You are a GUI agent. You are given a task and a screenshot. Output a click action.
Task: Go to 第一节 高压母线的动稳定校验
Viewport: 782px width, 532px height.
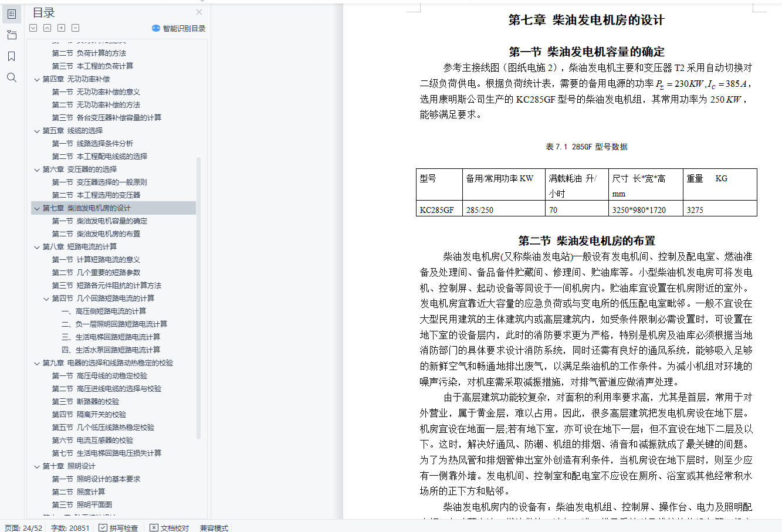click(x=100, y=376)
